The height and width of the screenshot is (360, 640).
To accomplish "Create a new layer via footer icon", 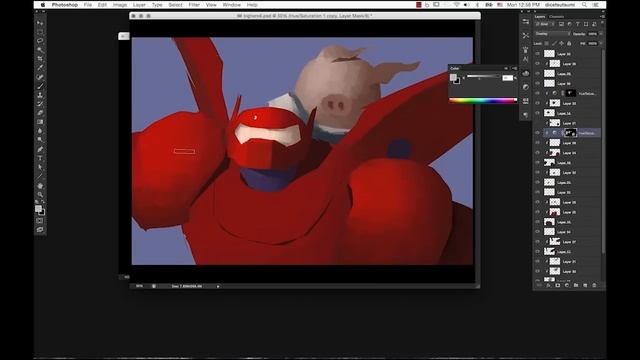I will click(x=585, y=285).
